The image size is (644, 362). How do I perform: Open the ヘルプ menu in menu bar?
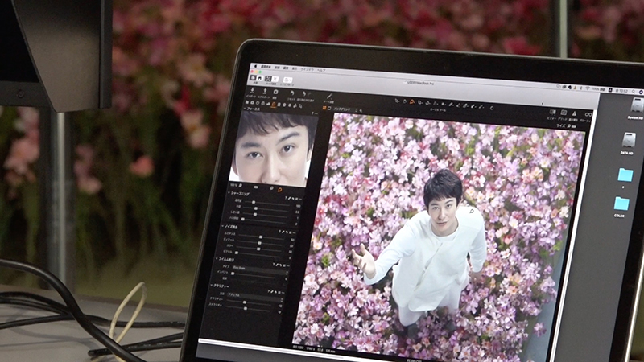tap(321, 71)
